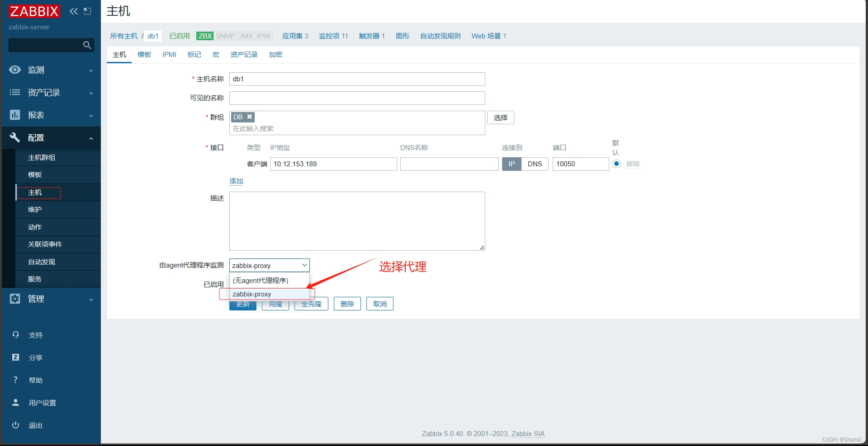This screenshot has height=446, width=868.
Task: Click the support headset icon
Action: [x=16, y=335]
